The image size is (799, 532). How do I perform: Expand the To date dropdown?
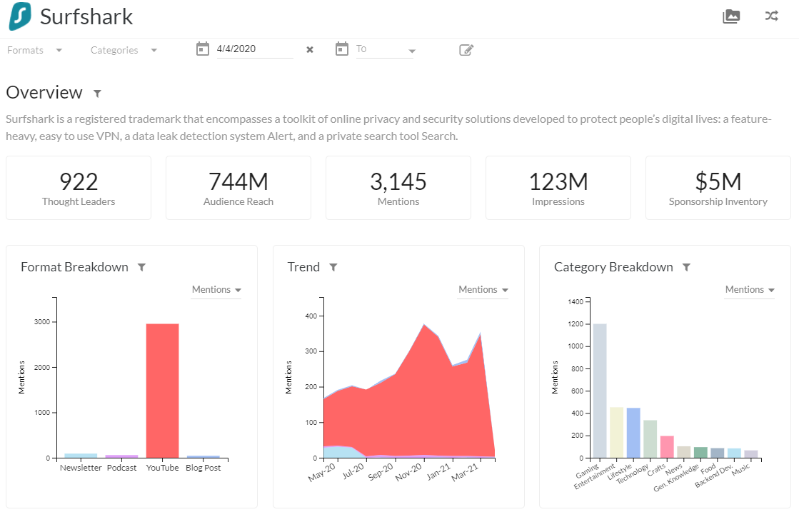pyautogui.click(x=412, y=51)
